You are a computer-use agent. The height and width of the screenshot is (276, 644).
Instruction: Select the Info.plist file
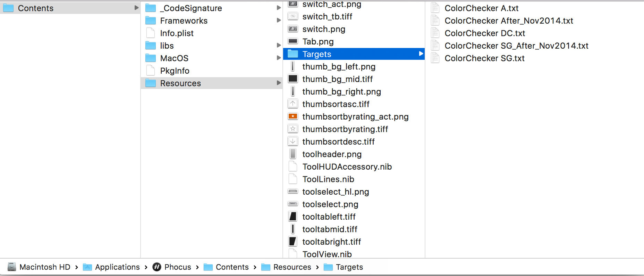[x=177, y=33]
